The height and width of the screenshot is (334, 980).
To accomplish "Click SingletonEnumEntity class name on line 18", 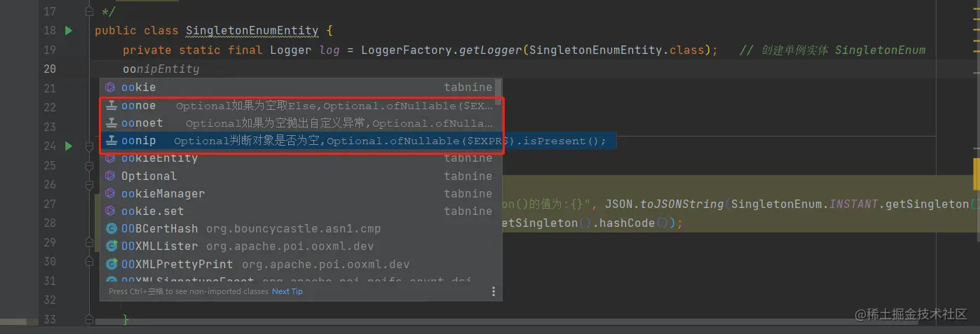I will pos(252,31).
